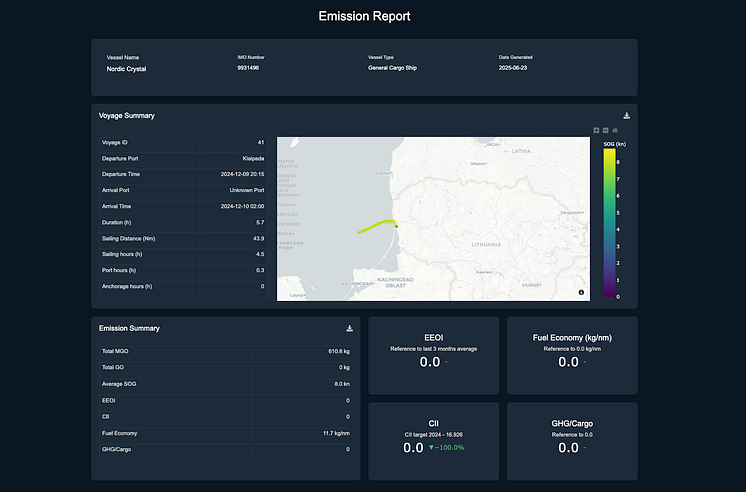Click the Departure Port row showing Klaipeda
Image resolution: width=746 pixels, height=492 pixels.
coord(183,158)
